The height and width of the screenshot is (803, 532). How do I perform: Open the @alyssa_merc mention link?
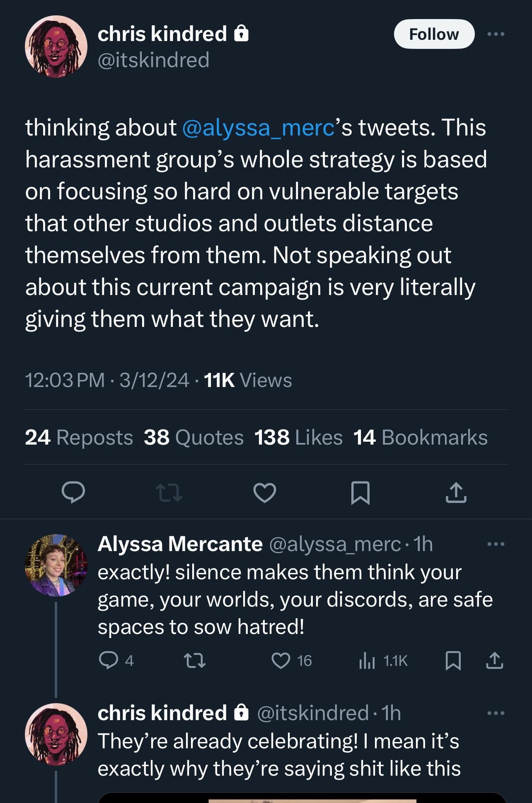[258, 127]
